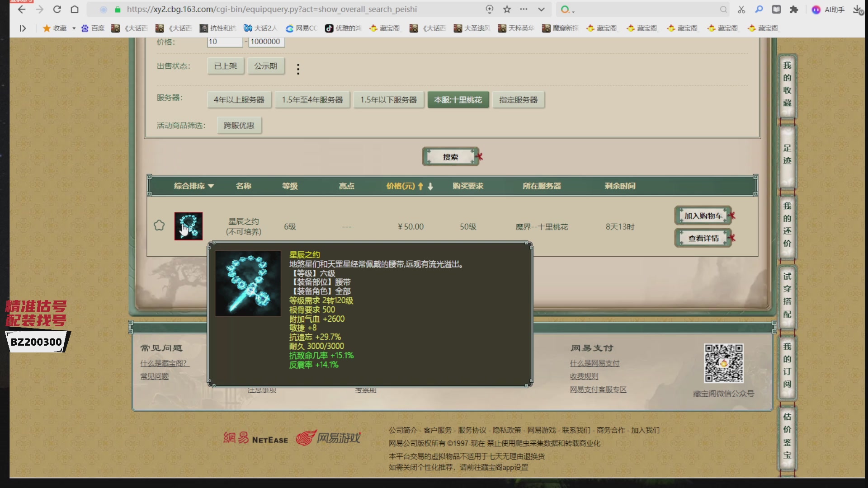
Task: Open the 客户服务 footer link
Action: pos(437,430)
